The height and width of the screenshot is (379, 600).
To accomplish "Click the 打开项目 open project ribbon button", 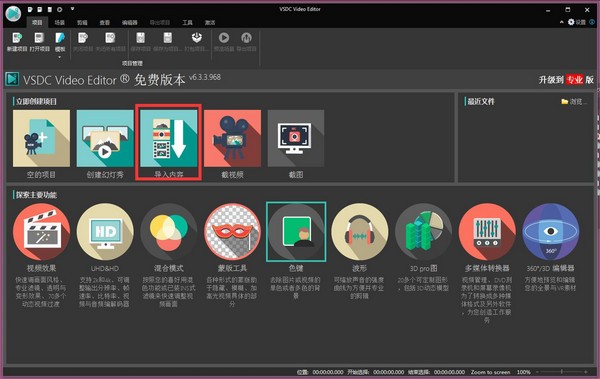I will coord(39,42).
